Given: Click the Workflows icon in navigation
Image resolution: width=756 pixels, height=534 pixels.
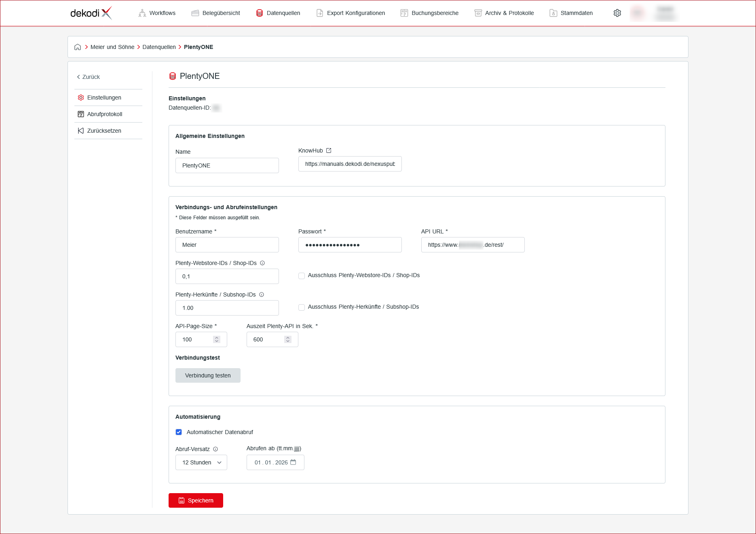Looking at the screenshot, I should [x=142, y=13].
